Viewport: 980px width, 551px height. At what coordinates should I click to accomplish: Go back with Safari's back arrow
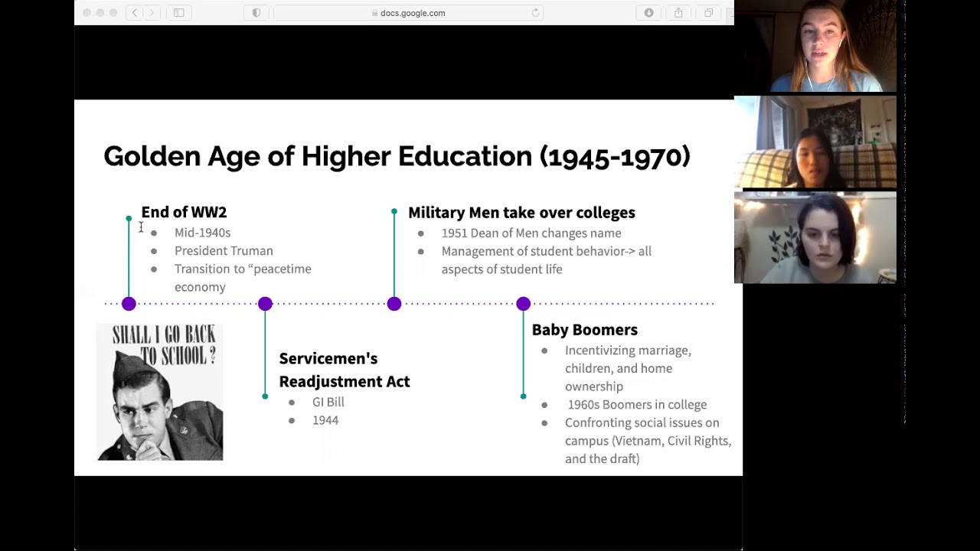[135, 12]
